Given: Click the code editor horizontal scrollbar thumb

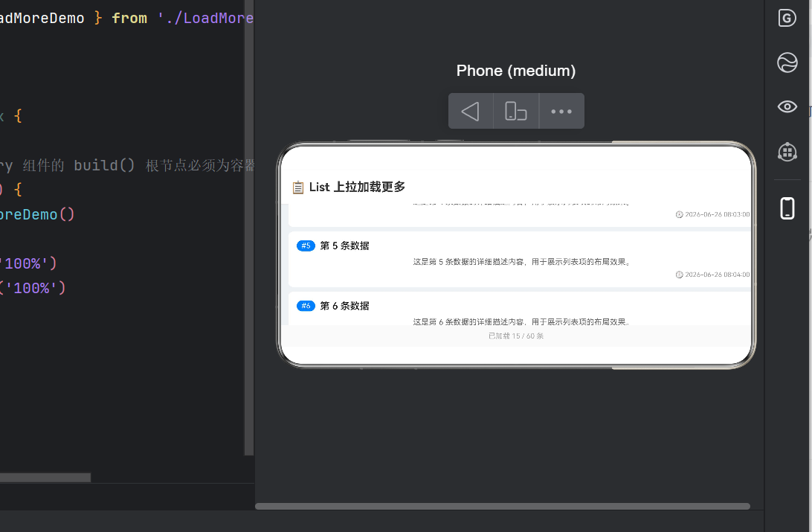Looking at the screenshot, I should coord(45,477).
